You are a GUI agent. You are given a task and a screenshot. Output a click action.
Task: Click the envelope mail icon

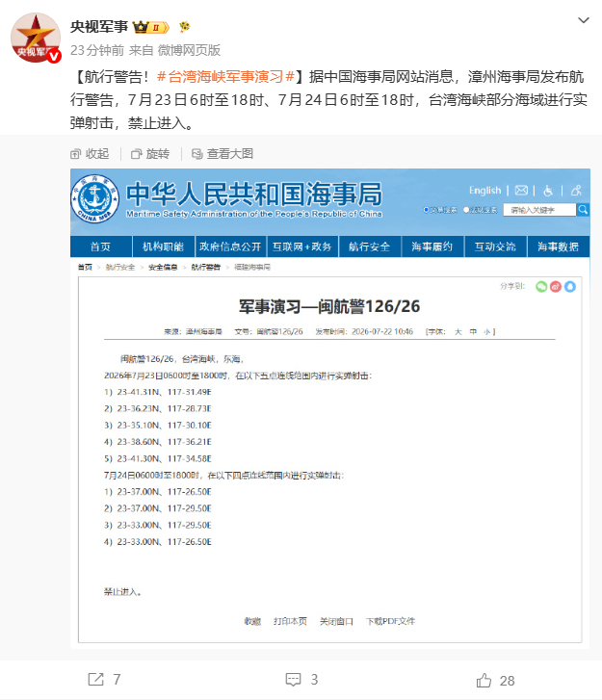[x=521, y=191]
